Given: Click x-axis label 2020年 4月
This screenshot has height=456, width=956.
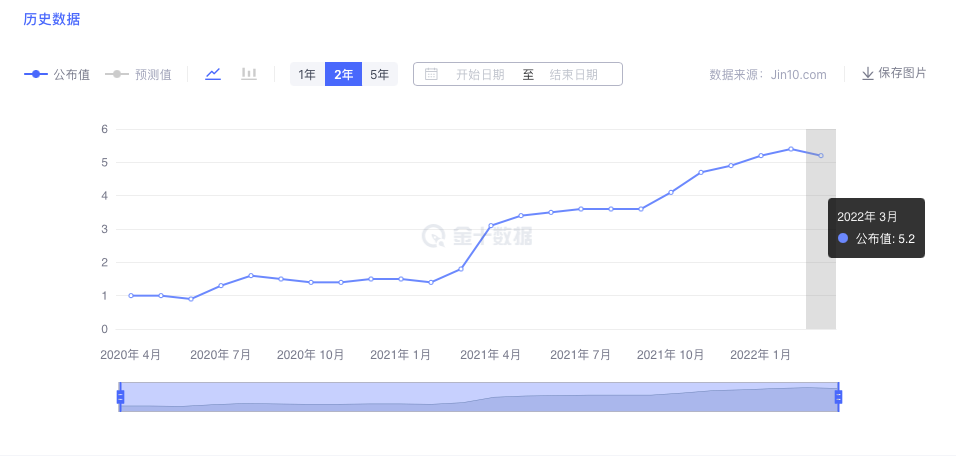Looking at the screenshot, I should [130, 355].
